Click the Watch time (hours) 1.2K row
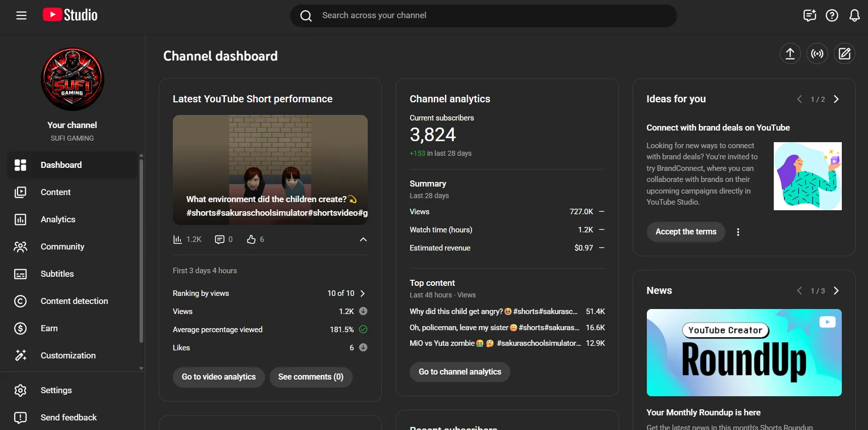868x430 pixels. coord(507,230)
